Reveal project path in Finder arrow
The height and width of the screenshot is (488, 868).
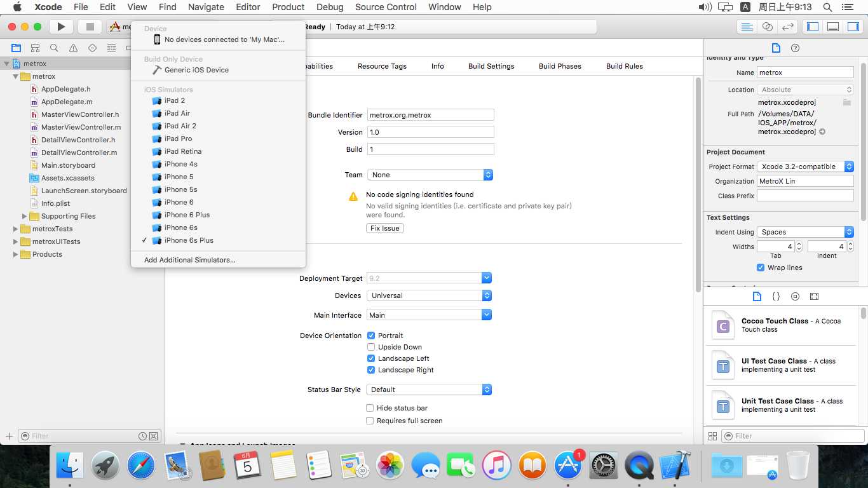point(822,132)
